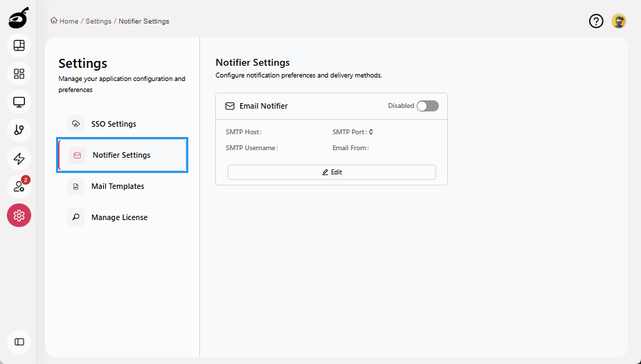The image size is (641, 364).
Task: Go to Home breadcrumb link
Action: [x=69, y=21]
